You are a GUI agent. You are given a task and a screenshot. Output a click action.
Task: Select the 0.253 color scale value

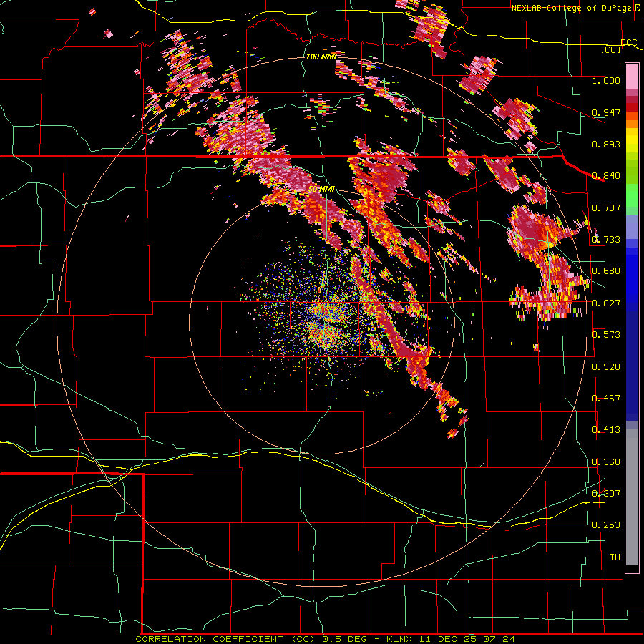pos(606,525)
